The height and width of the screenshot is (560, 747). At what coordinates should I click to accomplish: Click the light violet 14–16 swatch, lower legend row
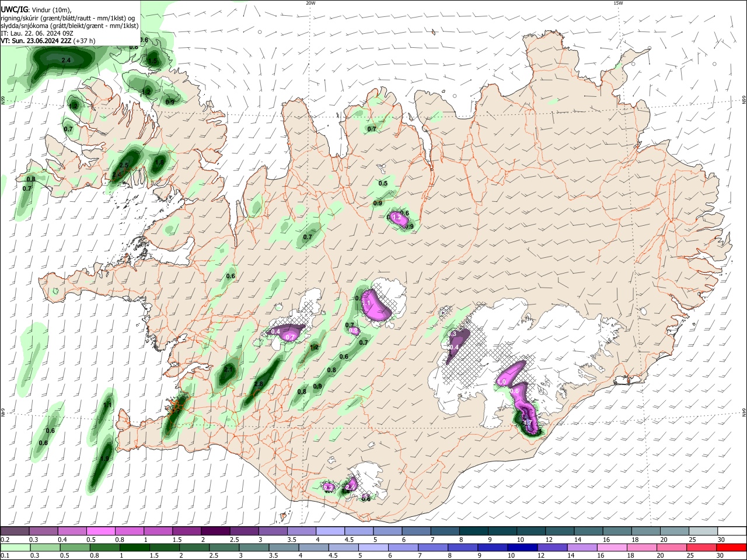pos(582,547)
